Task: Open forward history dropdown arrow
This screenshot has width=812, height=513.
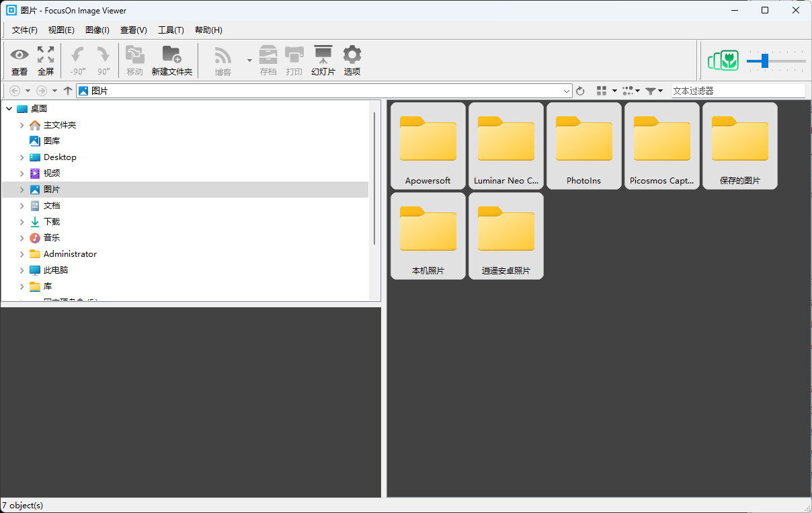Action: point(54,91)
